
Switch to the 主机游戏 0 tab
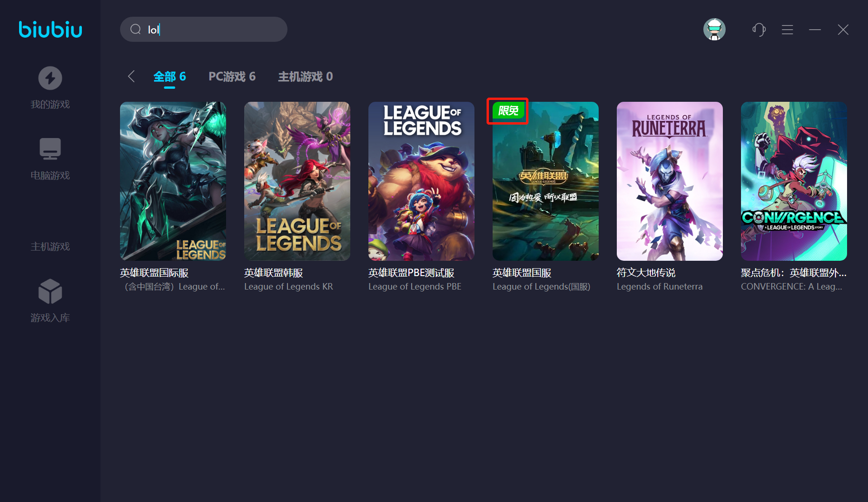(x=306, y=77)
